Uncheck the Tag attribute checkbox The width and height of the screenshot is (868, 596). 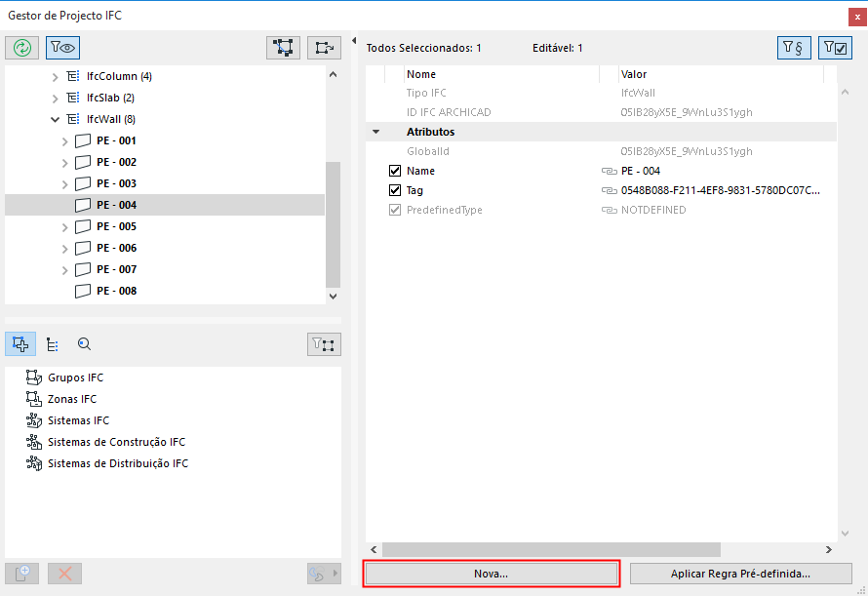click(395, 189)
